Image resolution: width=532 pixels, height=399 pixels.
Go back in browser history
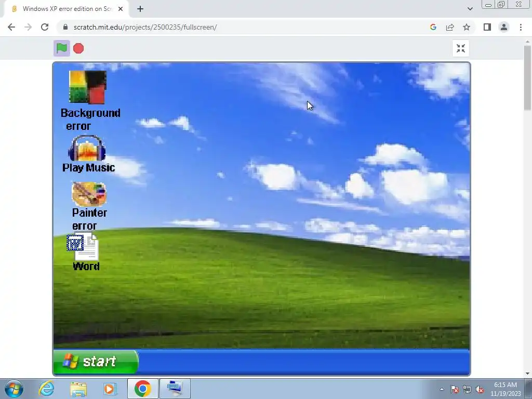click(11, 27)
